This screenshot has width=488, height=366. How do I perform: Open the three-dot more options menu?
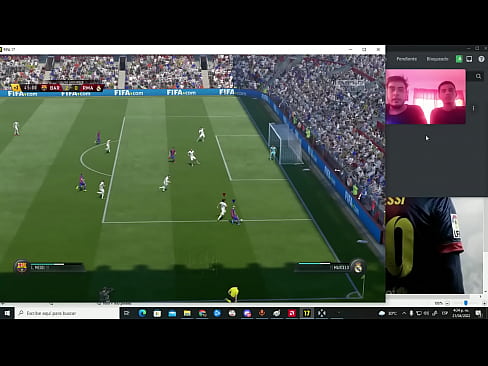click(x=473, y=108)
